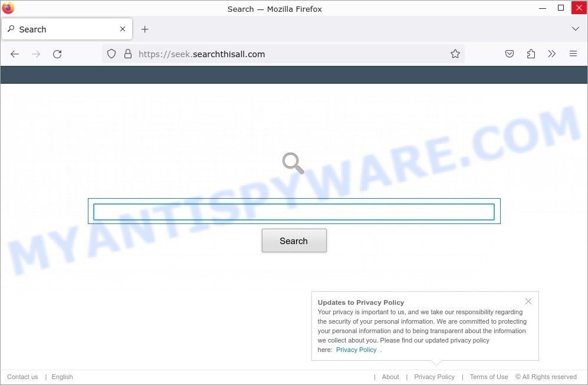
Task: Open Privacy Policy in footer
Action: coord(434,377)
